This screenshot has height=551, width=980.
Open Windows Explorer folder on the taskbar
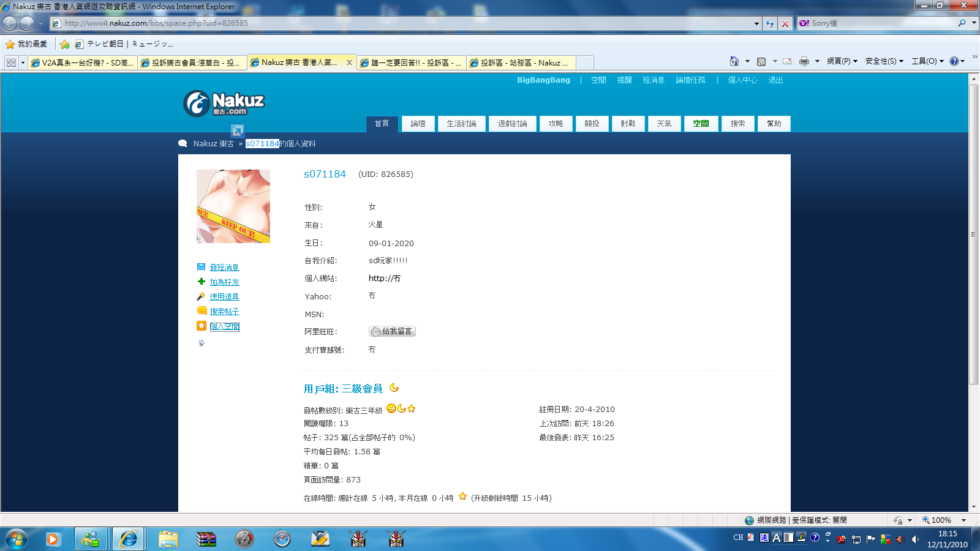[x=168, y=539]
